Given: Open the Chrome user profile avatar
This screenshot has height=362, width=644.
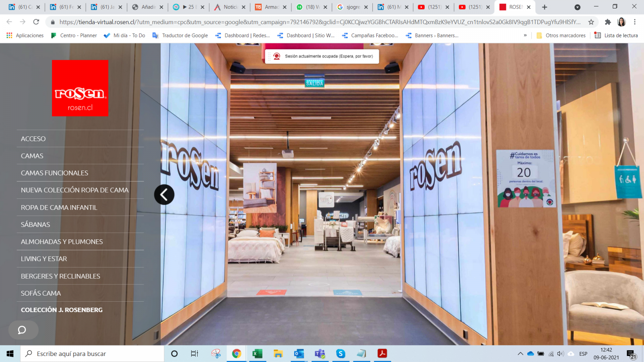Looking at the screenshot, I should (621, 22).
